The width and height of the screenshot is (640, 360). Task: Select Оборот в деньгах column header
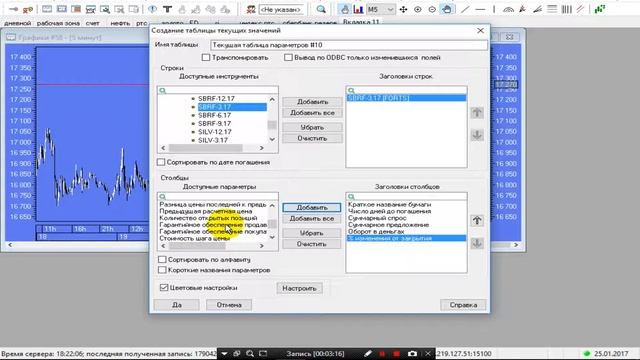coord(376,231)
